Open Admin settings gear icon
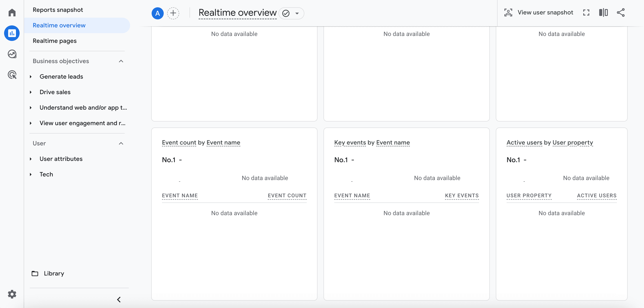Image resolution: width=644 pixels, height=308 pixels. click(x=12, y=294)
